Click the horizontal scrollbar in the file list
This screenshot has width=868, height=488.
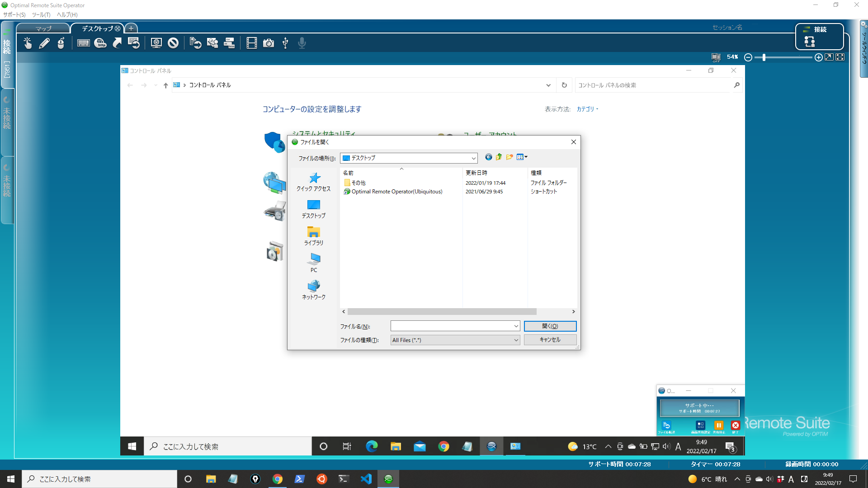[442, 312]
